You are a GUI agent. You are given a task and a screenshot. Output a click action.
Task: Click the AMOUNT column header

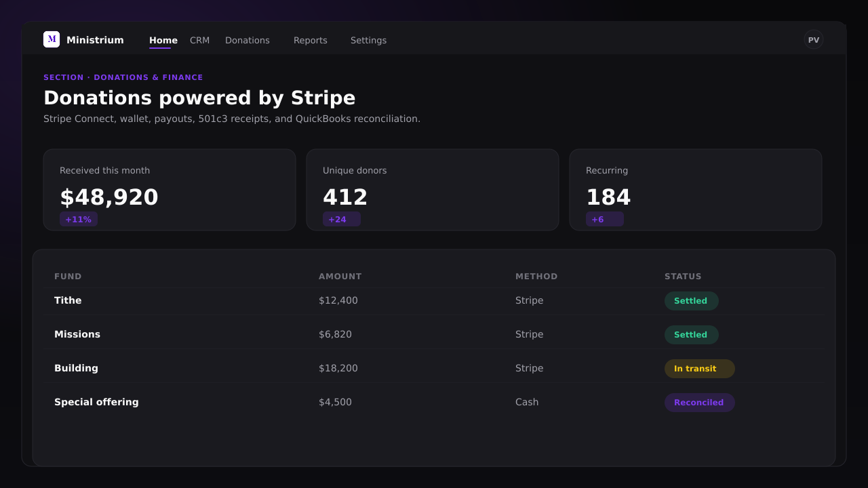pyautogui.click(x=340, y=277)
